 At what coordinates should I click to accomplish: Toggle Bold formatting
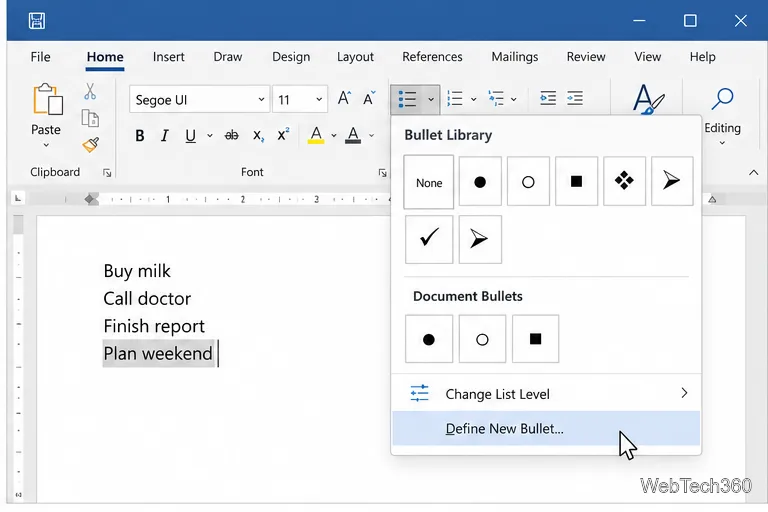(140, 136)
